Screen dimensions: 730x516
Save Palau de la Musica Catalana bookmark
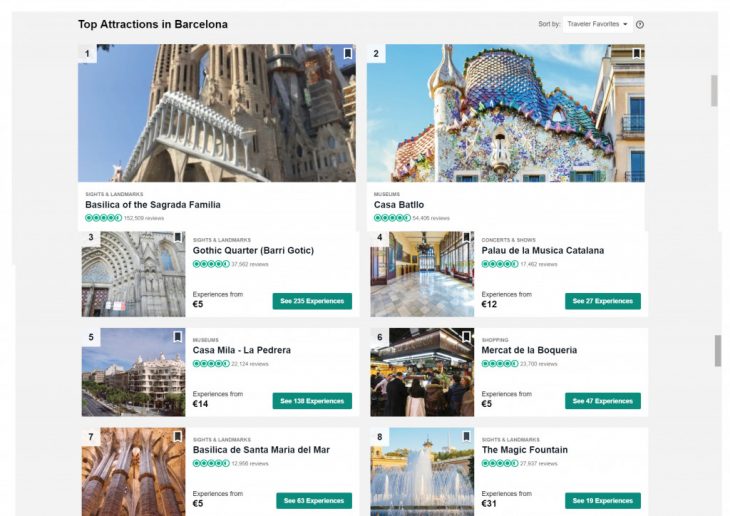click(466, 239)
